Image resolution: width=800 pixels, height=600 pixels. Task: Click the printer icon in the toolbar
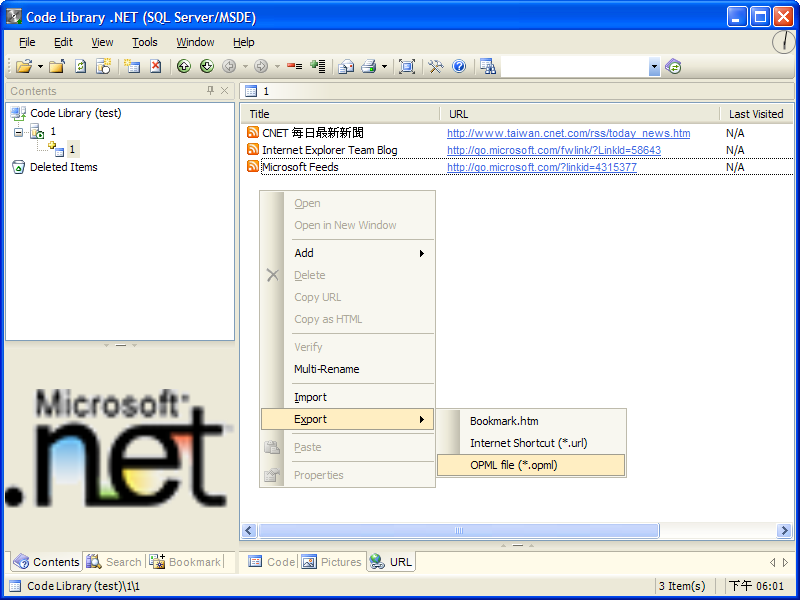369,66
